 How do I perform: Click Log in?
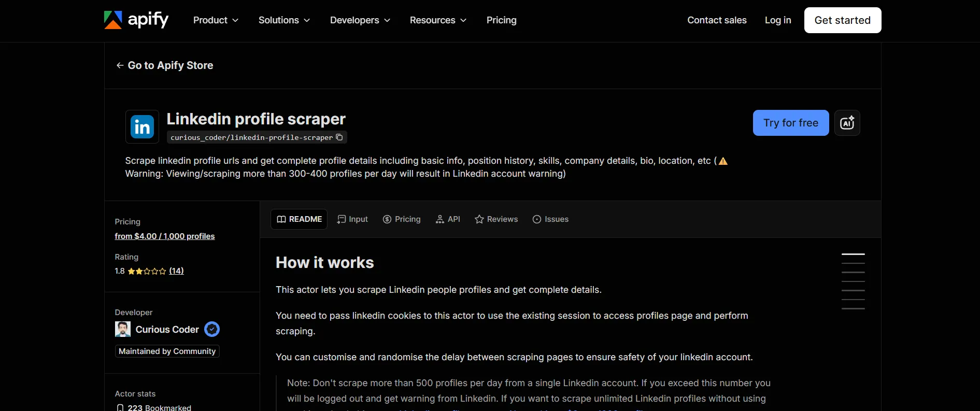[x=778, y=20]
